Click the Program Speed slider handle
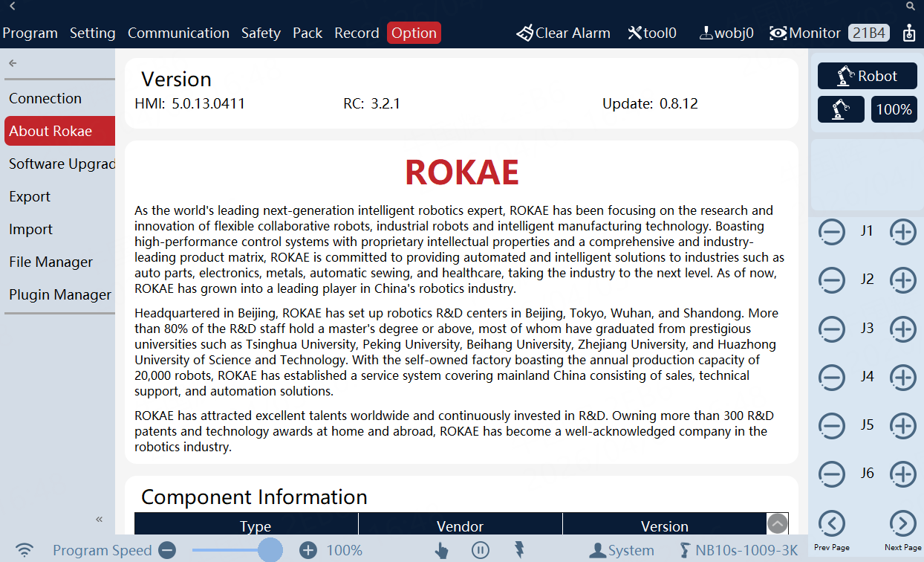The height and width of the screenshot is (562, 924). tap(270, 550)
